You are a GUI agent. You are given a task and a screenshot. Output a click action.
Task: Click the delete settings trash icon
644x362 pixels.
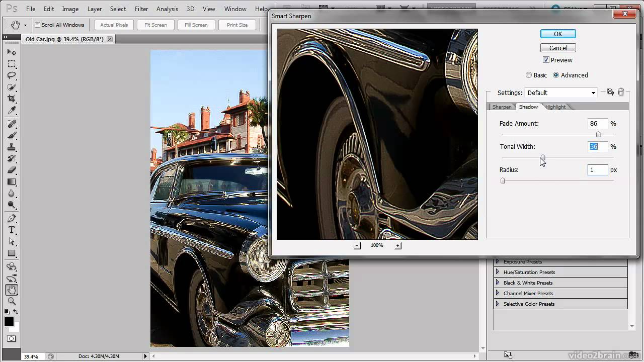click(x=621, y=92)
